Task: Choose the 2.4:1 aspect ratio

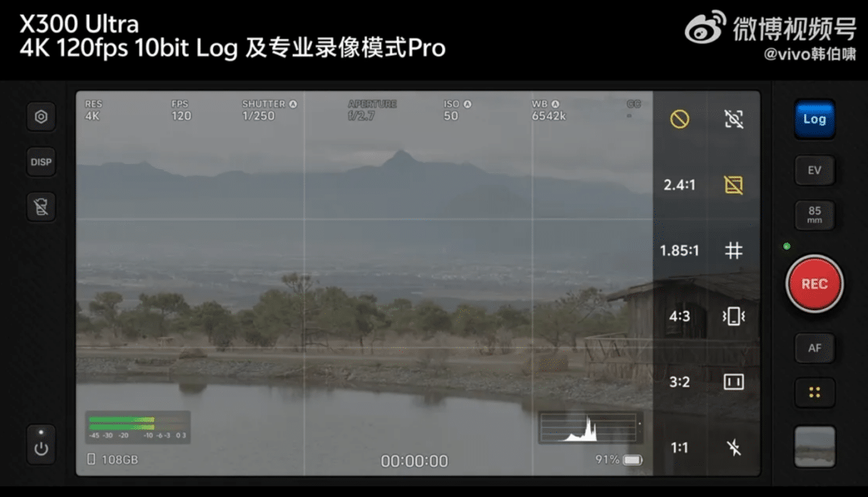Action: (679, 185)
